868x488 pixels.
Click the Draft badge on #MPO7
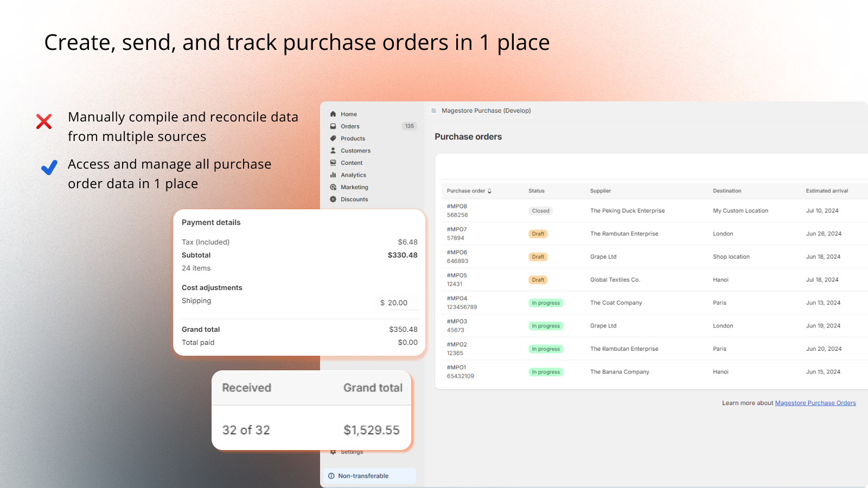[538, 234]
